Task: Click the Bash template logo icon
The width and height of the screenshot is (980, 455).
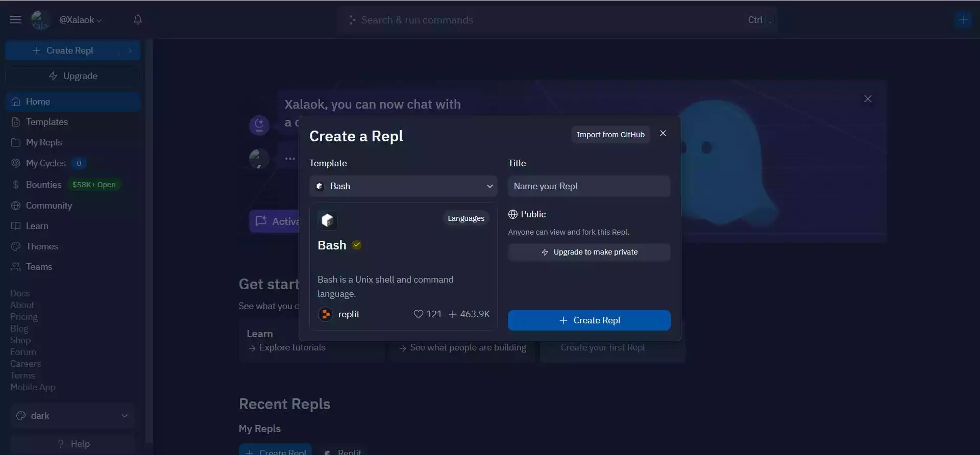Action: point(328,220)
